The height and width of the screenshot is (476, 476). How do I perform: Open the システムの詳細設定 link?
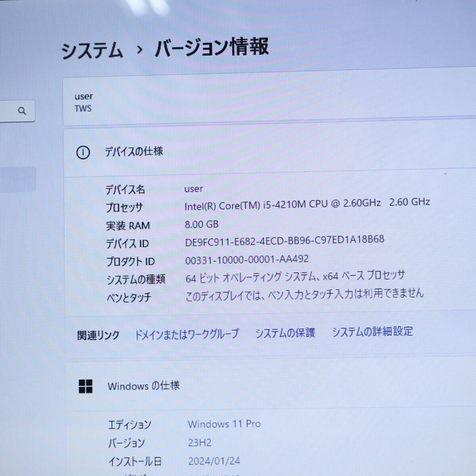click(372, 331)
